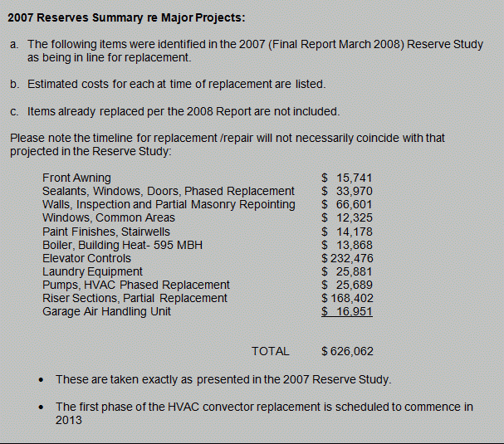Click the bullet about HVAC convector replacement
504x444 pixels.
[x=264, y=413]
